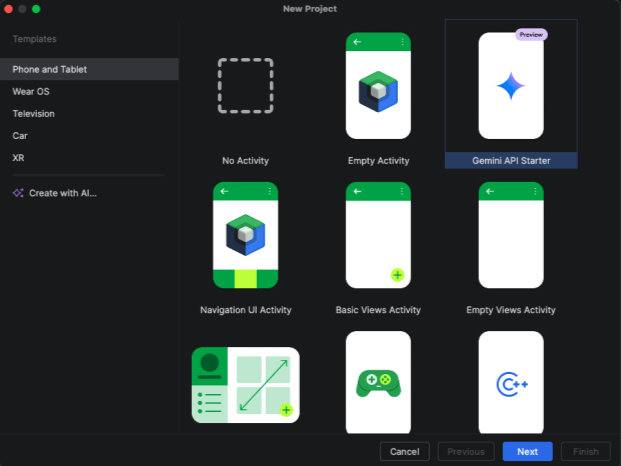Viewport: 621px width, 466px height.
Task: Select the C++ native template icon
Action: 511,383
